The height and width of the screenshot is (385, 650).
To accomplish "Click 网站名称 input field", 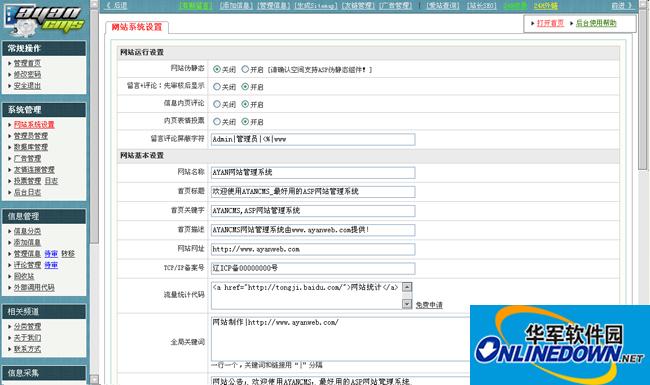I will click(313, 172).
